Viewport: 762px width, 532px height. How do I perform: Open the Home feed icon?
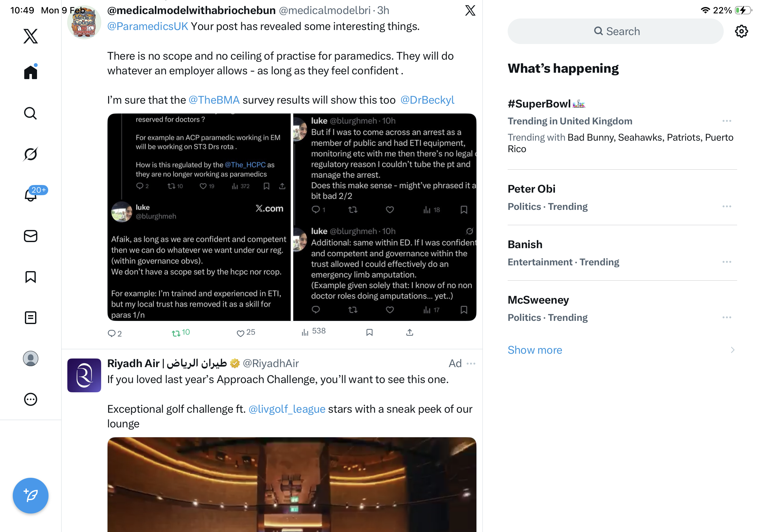pyautogui.click(x=31, y=72)
